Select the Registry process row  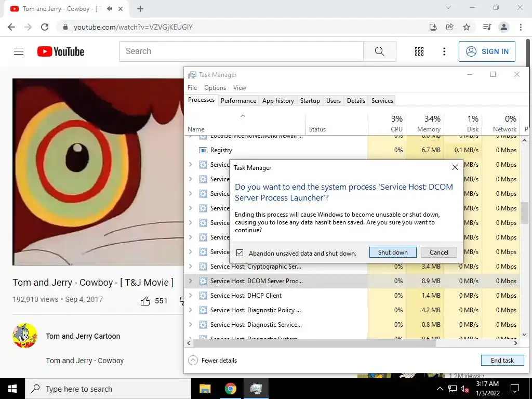(352, 150)
